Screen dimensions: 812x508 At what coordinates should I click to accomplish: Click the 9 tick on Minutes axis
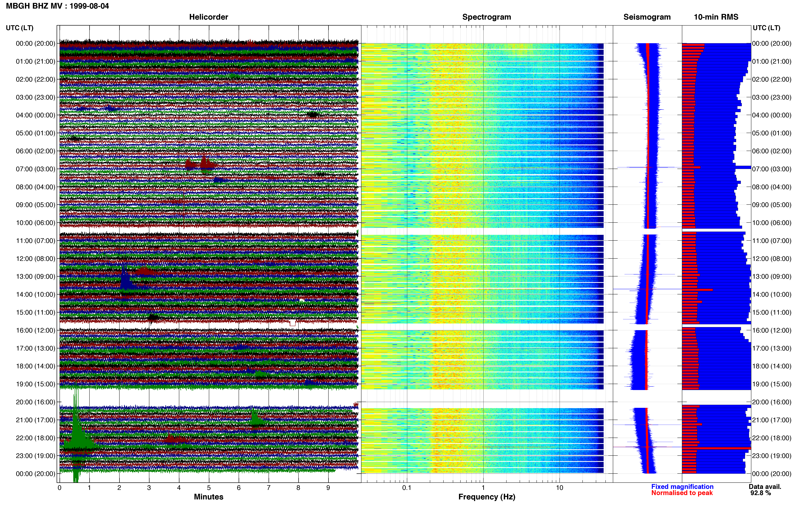[328, 487]
